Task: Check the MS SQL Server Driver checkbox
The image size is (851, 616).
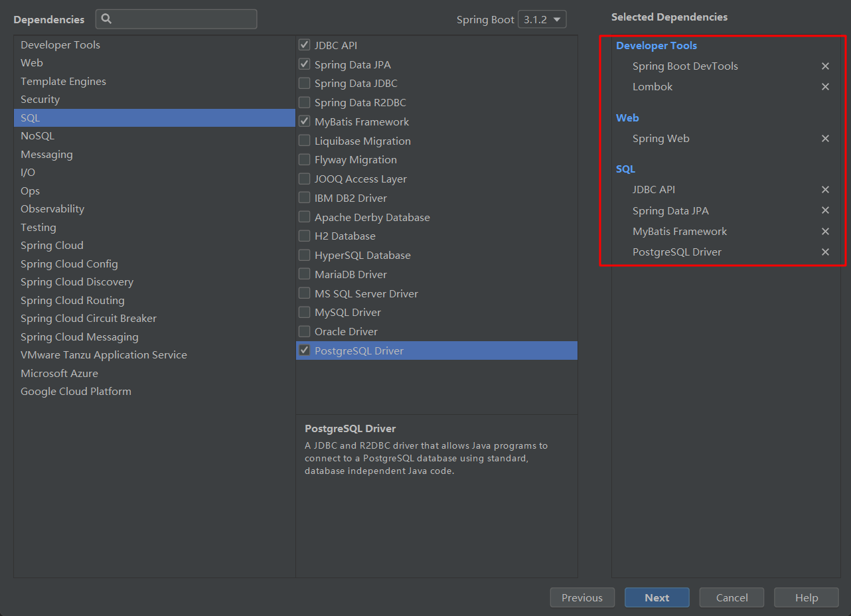Action: click(304, 293)
